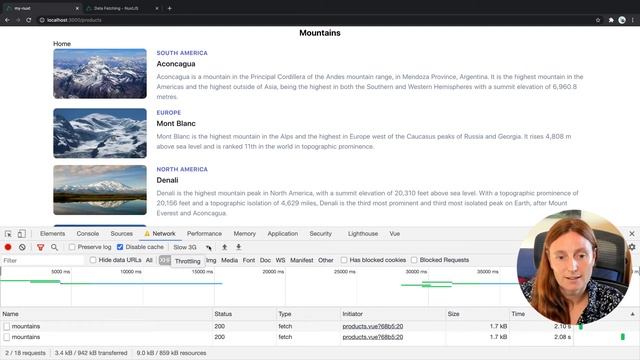Filter requests by XHR type
The image size is (640, 360).
tap(164, 260)
